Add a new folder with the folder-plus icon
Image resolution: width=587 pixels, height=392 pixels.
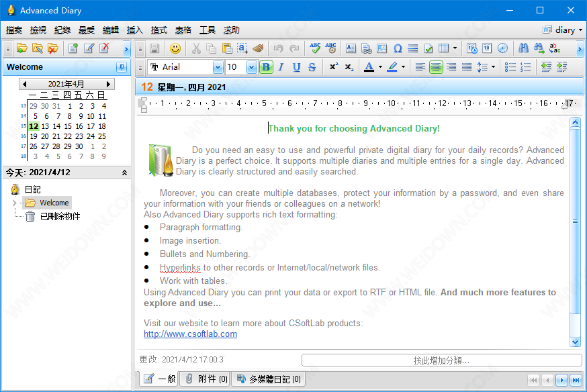tap(21, 48)
